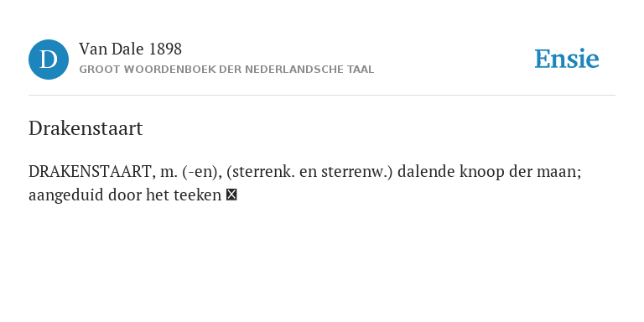Click the blue circular D avatar icon
Image resolution: width=644 pixels, height=322 pixels.
tap(49, 60)
